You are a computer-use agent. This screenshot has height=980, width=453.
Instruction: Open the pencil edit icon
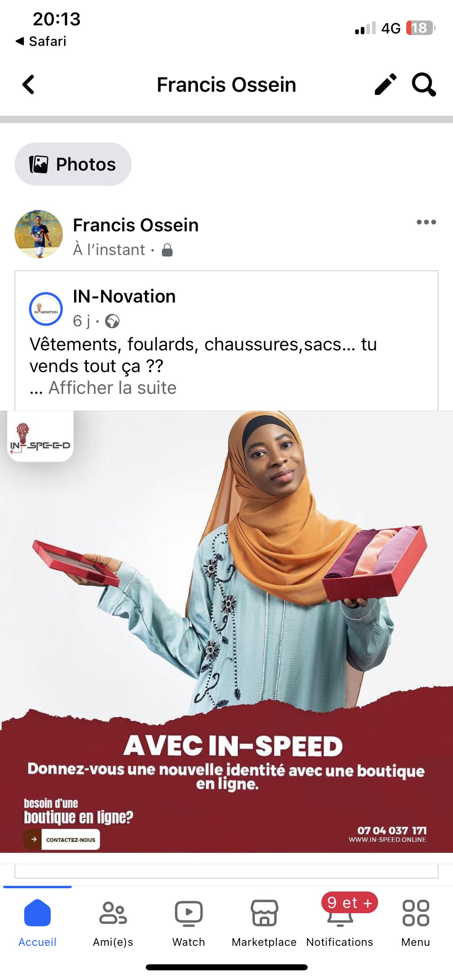(x=385, y=84)
